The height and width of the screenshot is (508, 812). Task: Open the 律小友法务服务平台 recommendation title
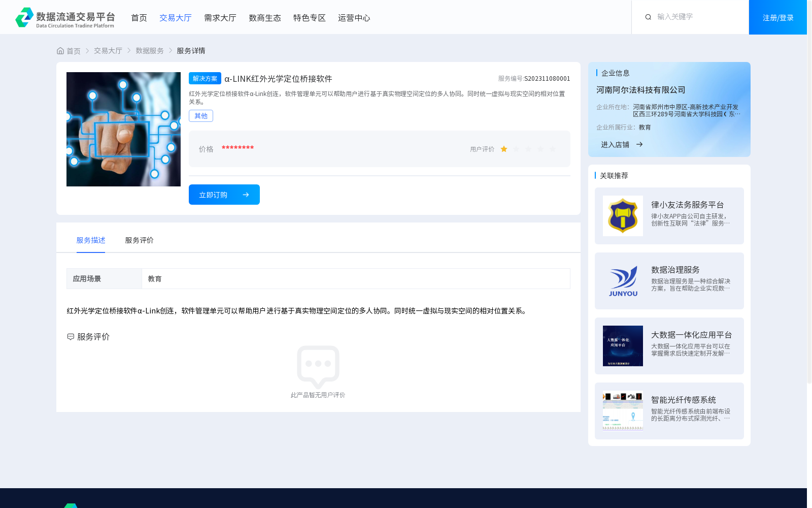coord(688,205)
